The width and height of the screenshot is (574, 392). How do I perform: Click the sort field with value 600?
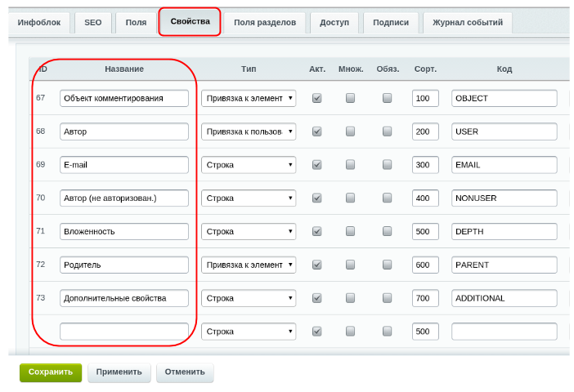click(x=425, y=265)
